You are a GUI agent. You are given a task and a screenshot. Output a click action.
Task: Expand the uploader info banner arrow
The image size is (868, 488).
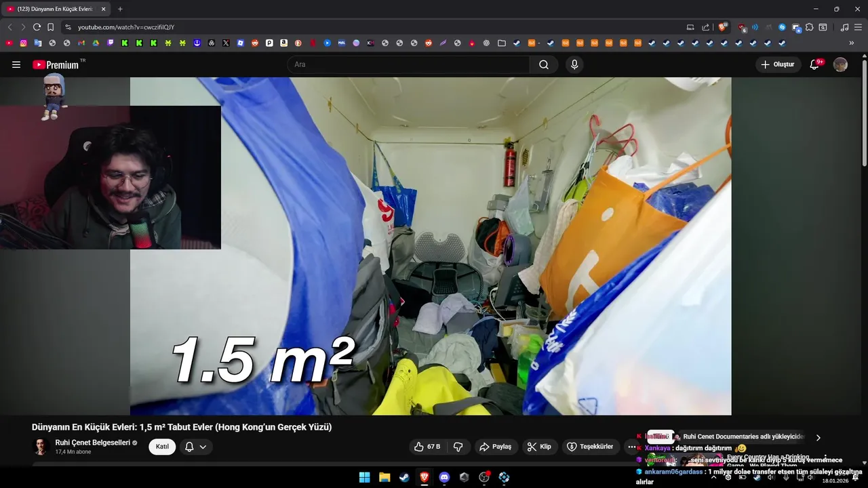818,437
